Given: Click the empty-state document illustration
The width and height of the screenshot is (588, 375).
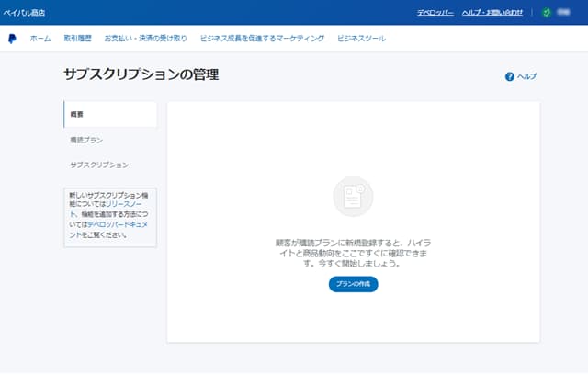Looking at the screenshot, I should point(353,196).
